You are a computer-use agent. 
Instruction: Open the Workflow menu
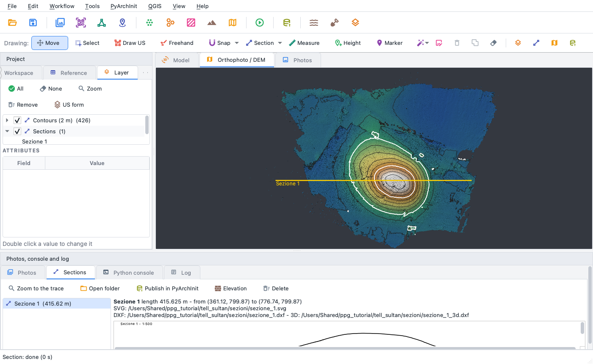tap(62, 6)
